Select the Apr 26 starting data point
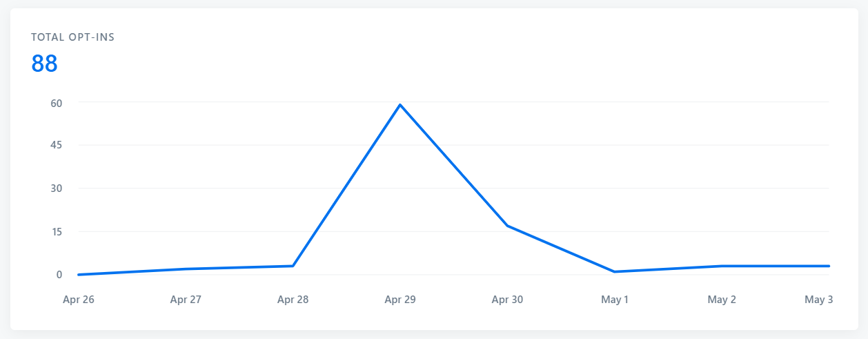This screenshot has width=868, height=339. (79, 274)
